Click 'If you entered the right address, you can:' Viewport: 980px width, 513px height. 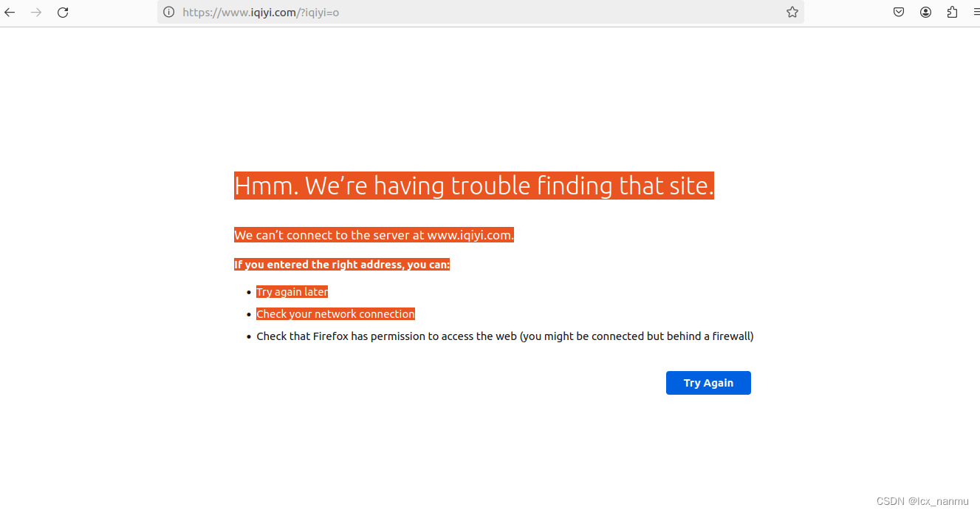[342, 265]
